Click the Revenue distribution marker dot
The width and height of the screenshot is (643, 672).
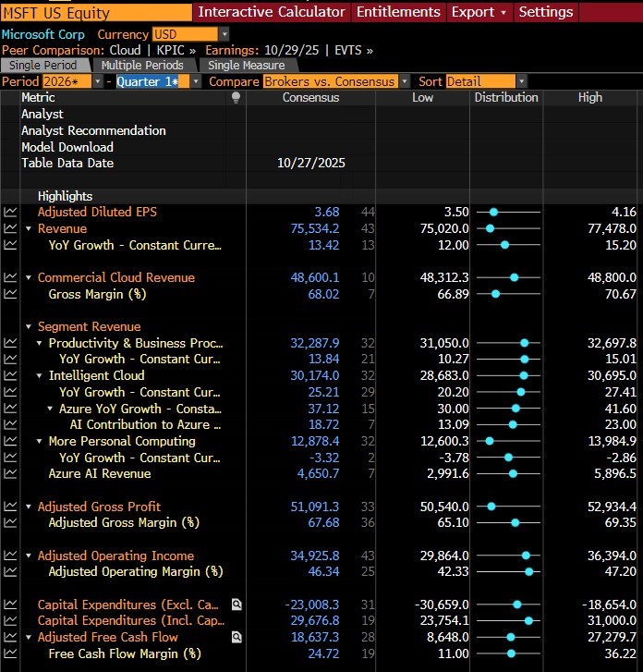pyautogui.click(x=490, y=228)
